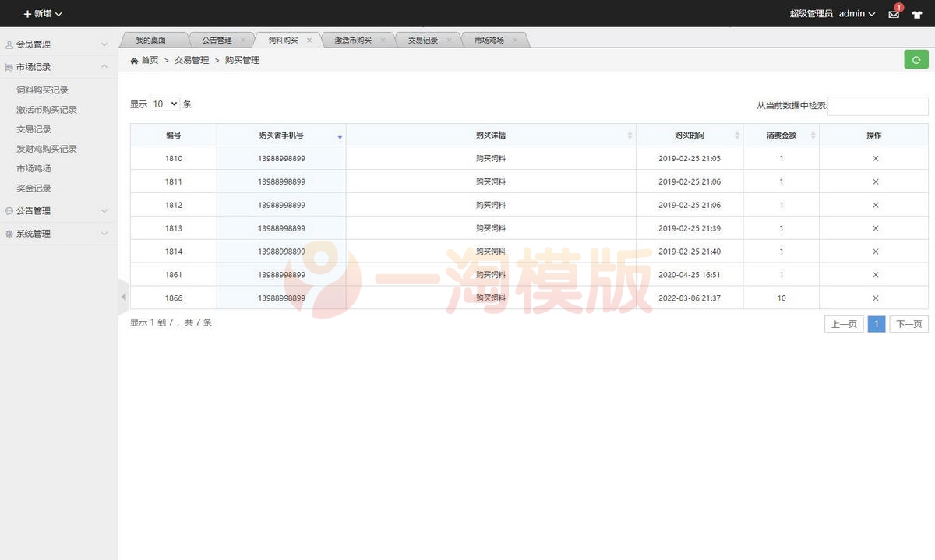Viewport: 935px width, 560px height.
Task: Close the 公告管理 tab
Action: point(243,40)
